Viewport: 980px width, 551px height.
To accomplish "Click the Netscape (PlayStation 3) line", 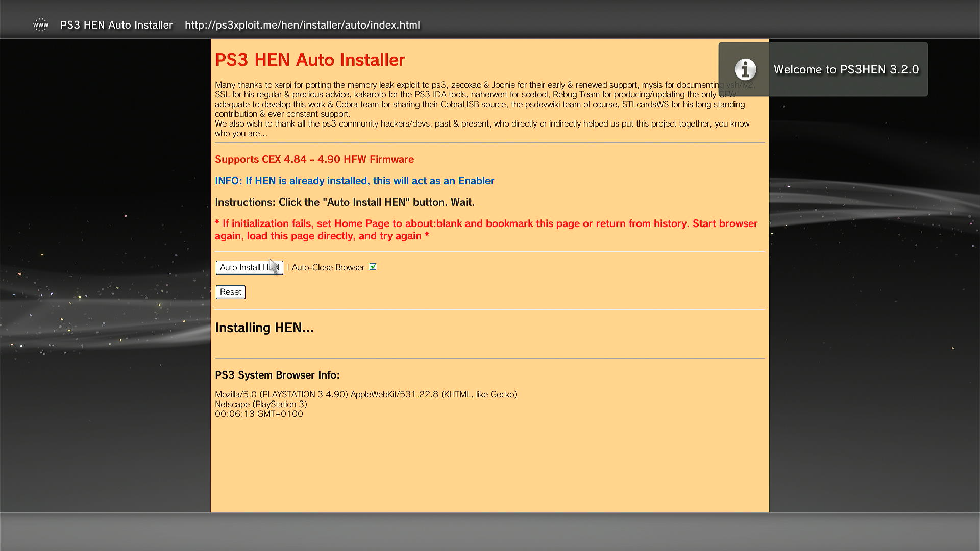I will tap(261, 404).
